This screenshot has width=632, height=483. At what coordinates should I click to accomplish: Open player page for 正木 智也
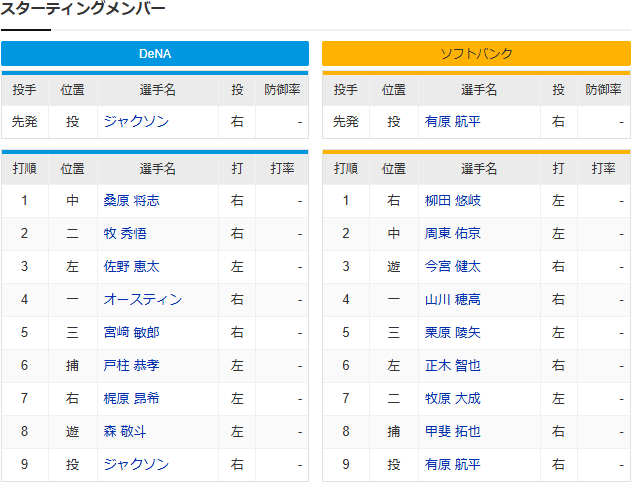coord(453,366)
